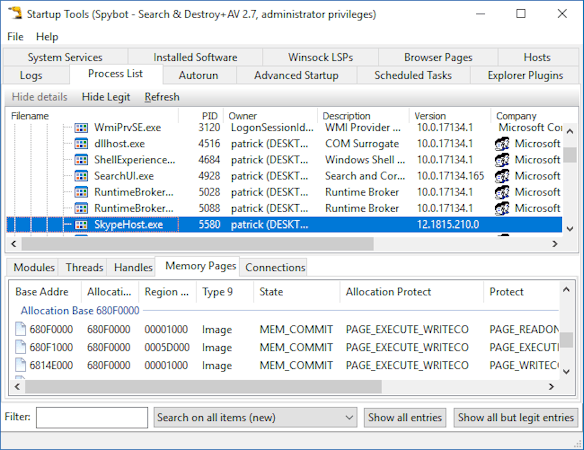The width and height of the screenshot is (584, 450).
Task: Sort process list by Owner column
Action: click(271, 116)
